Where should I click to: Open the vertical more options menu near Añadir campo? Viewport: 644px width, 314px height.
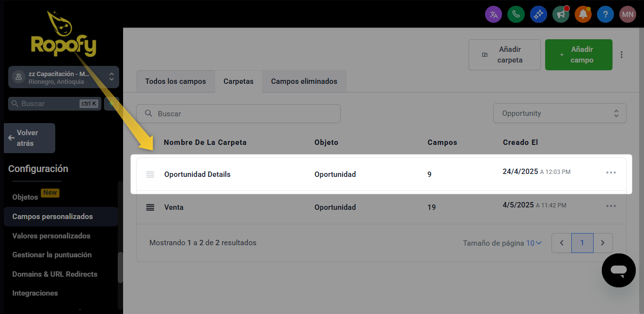622,55
